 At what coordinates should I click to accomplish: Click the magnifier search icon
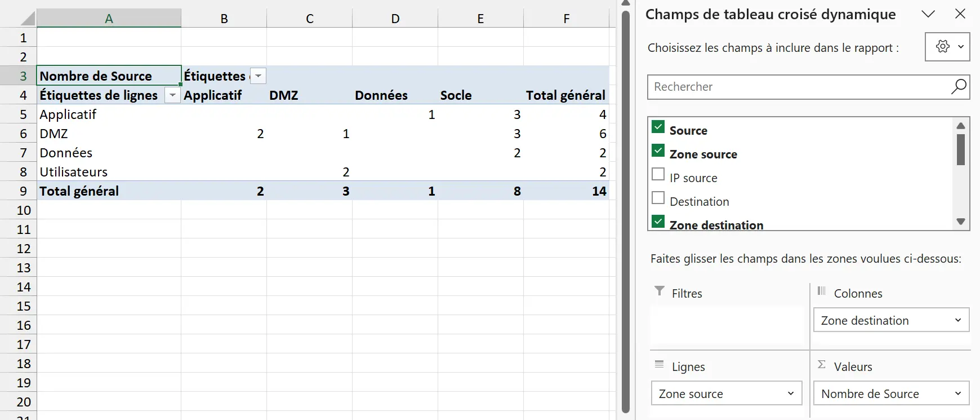pyautogui.click(x=959, y=86)
